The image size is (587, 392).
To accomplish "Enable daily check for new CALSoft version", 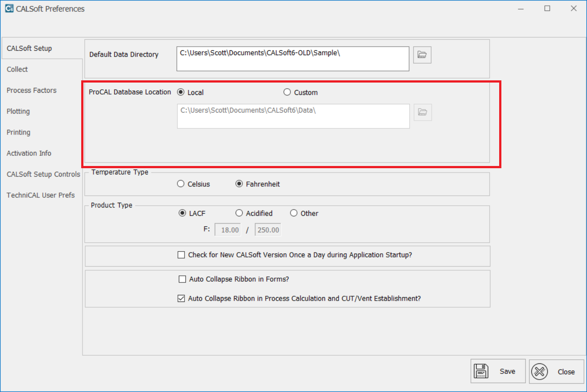I will pyautogui.click(x=181, y=255).
